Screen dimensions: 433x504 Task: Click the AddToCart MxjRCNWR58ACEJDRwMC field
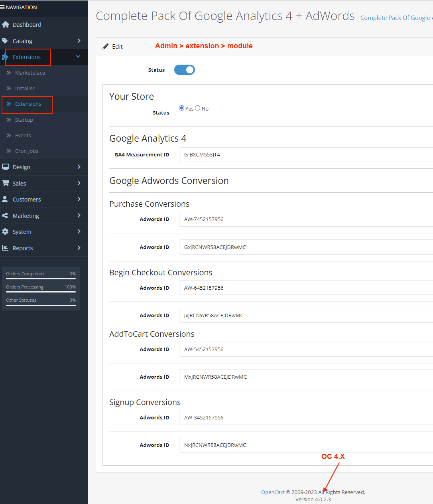(x=306, y=377)
